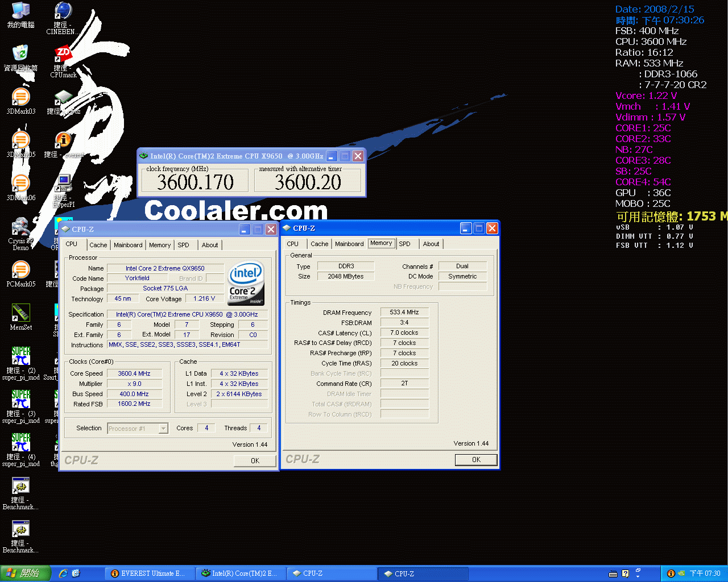Open the everest shortcut desktop icon

click(63, 145)
